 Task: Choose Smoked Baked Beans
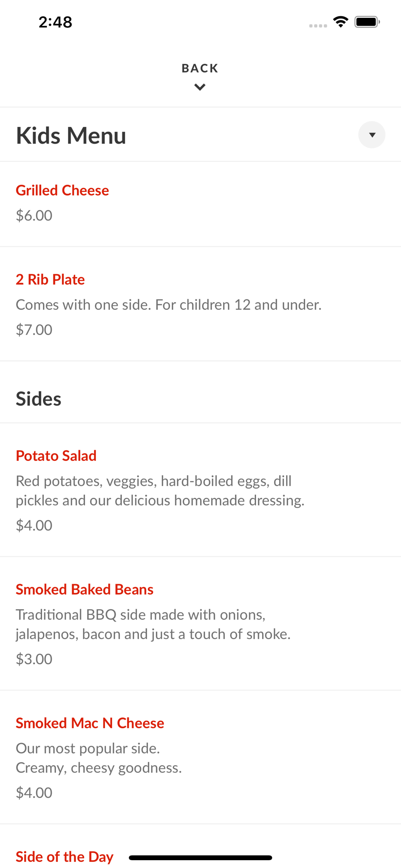tap(85, 589)
